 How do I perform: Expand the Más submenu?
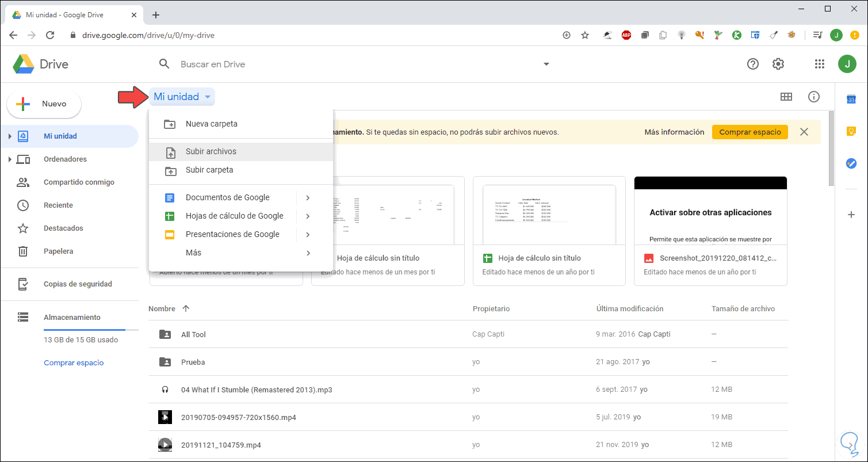pos(241,253)
